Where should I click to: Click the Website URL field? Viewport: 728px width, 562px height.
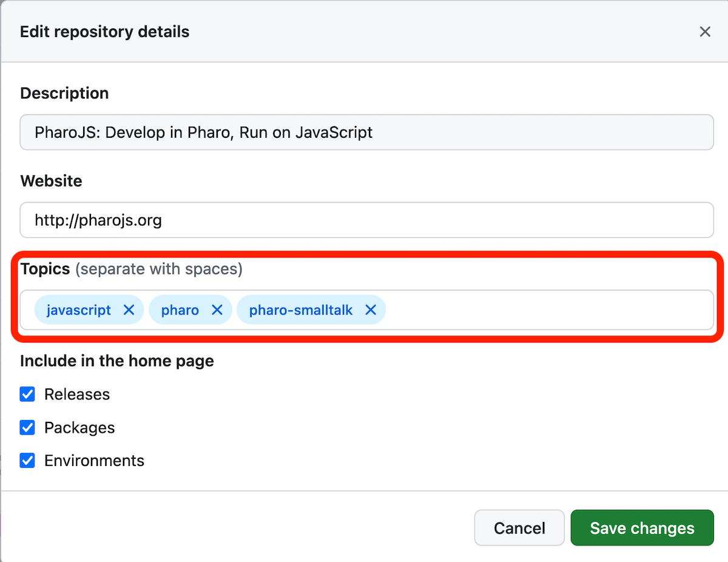point(366,220)
